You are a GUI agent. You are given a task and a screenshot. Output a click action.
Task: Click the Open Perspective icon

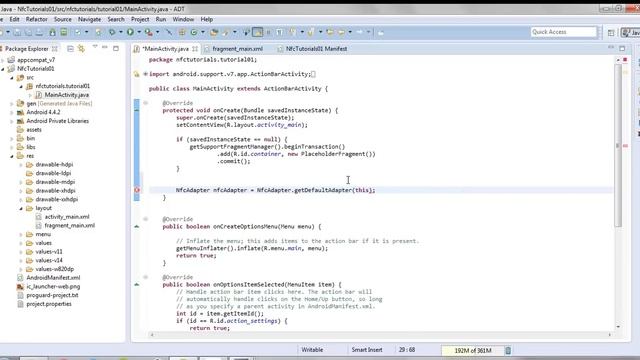pos(611,33)
